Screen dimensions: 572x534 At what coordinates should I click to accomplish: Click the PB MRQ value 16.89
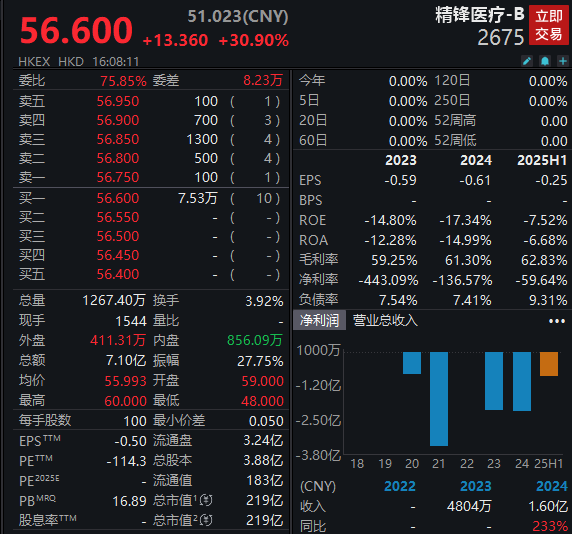[x=130, y=501]
